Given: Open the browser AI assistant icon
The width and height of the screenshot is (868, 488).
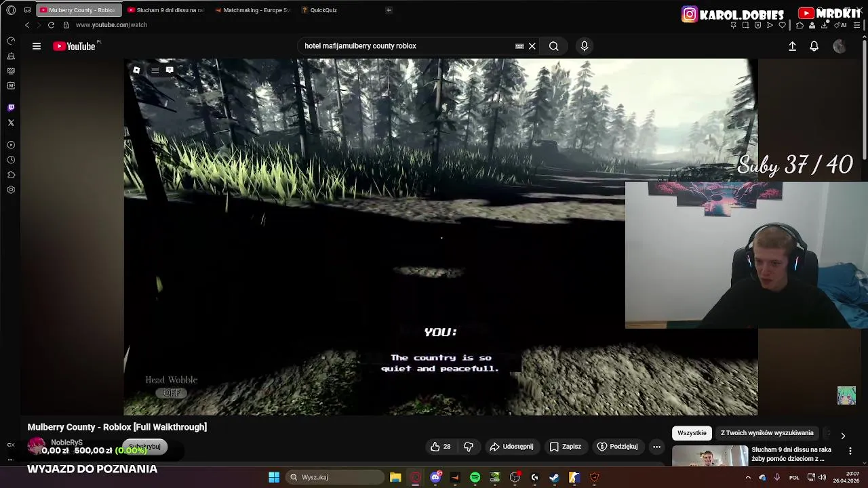Looking at the screenshot, I should [841, 25].
